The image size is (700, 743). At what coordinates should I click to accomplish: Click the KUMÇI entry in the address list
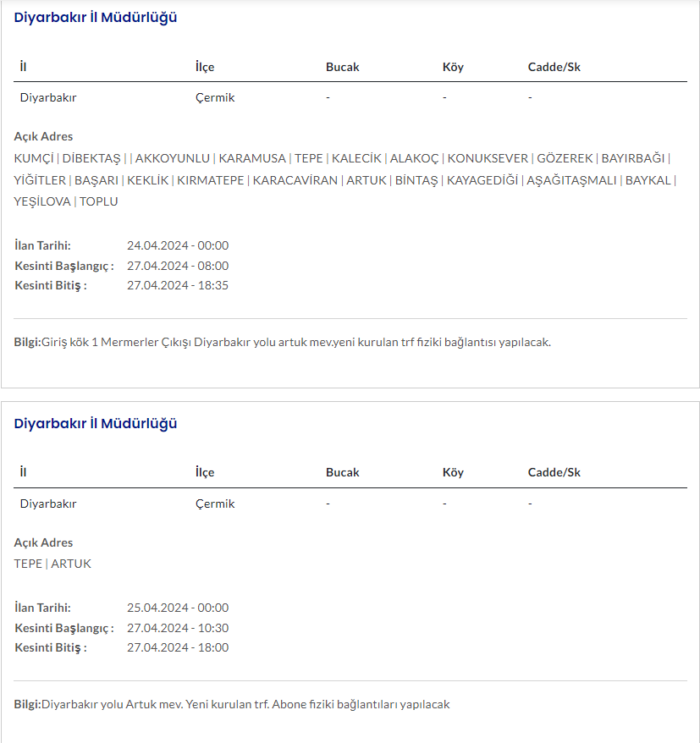tap(34, 158)
